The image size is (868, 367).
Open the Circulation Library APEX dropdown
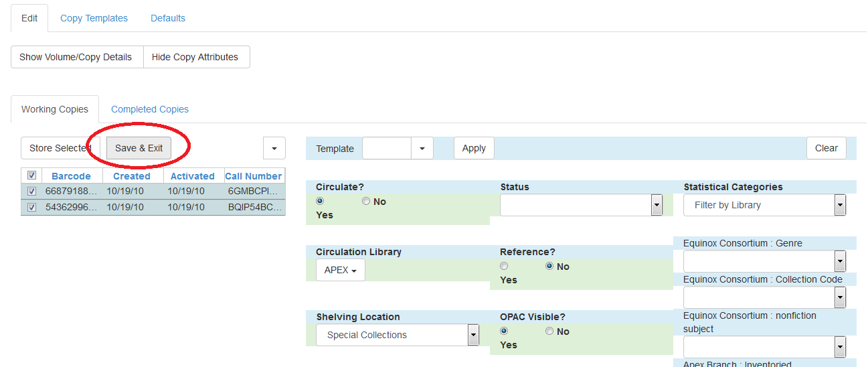[x=341, y=271]
